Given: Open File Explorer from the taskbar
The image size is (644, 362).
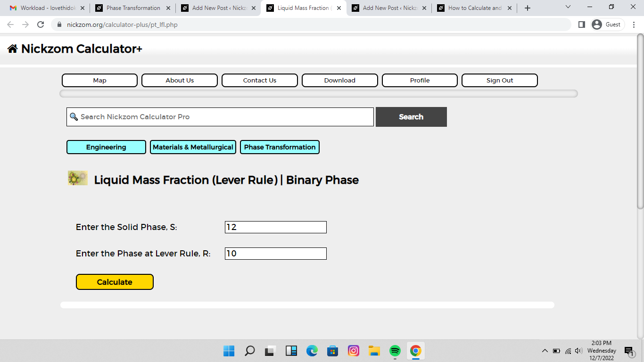Looking at the screenshot, I should [374, 351].
